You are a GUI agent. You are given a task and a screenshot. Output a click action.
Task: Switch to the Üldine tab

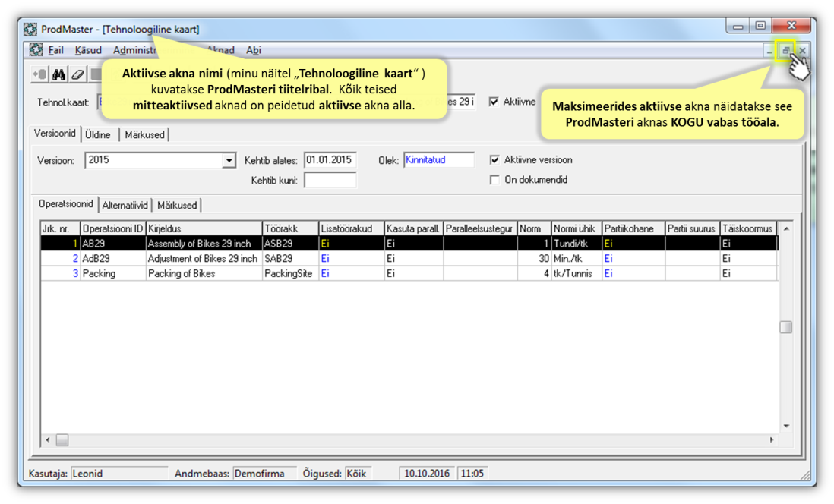click(x=98, y=134)
